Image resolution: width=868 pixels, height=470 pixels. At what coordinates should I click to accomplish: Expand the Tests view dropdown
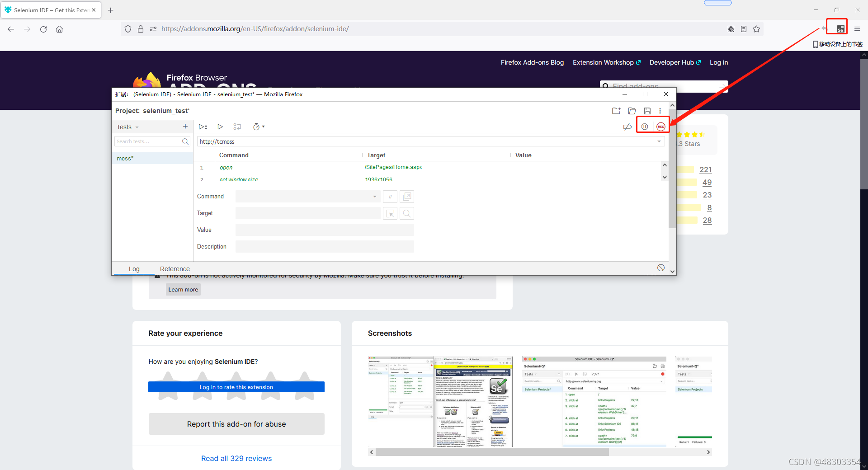pyautogui.click(x=127, y=127)
